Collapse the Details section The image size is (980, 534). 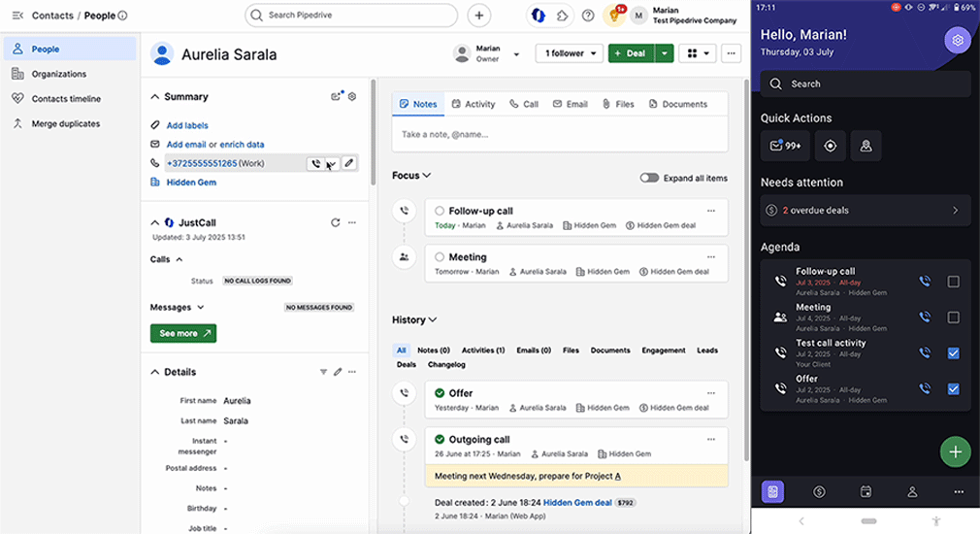point(155,372)
